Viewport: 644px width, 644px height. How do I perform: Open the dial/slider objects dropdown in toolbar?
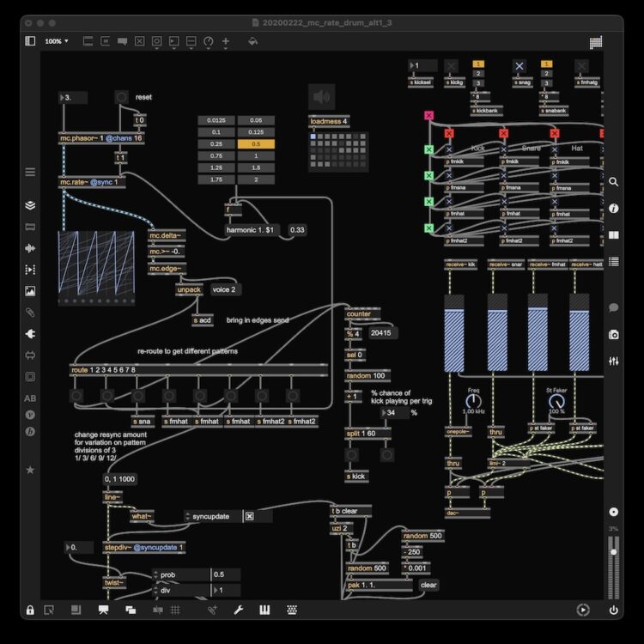click(x=208, y=40)
